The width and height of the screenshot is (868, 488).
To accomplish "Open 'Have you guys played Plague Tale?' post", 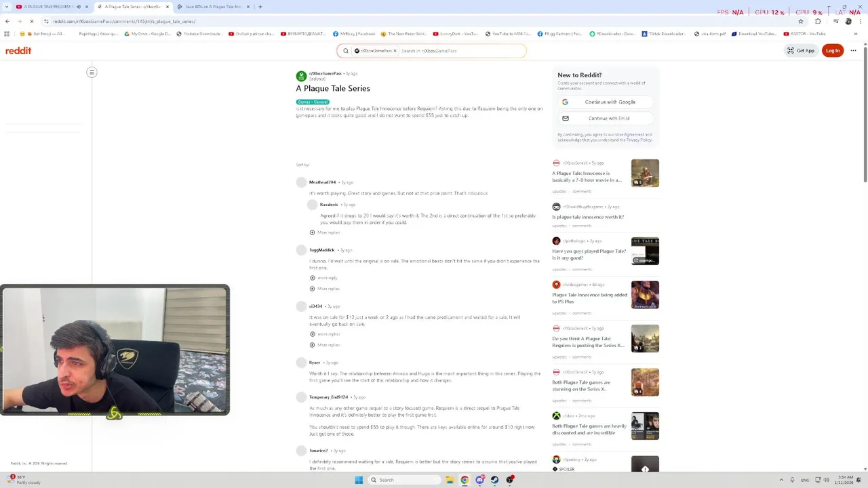I will (589, 254).
